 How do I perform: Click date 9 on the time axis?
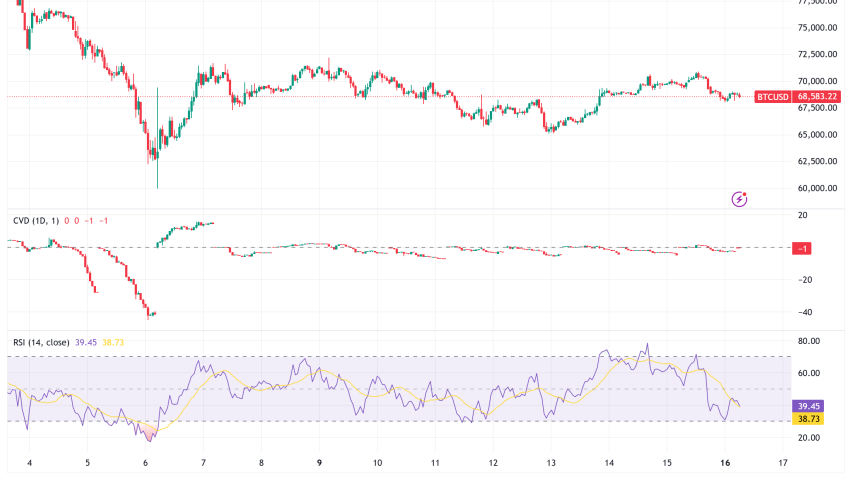(x=319, y=463)
